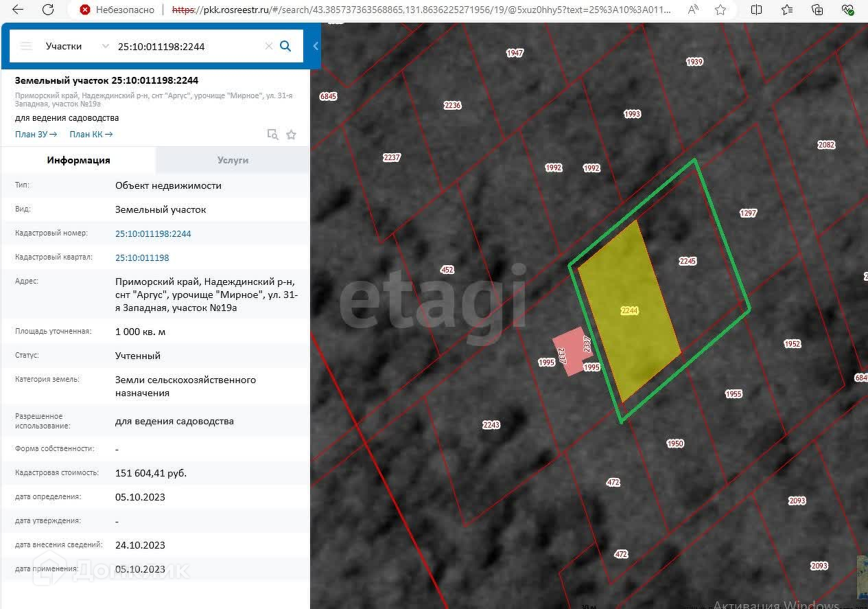Click the date '24.10.2023' of data entry
The width and height of the screenshot is (868, 609).
[140, 545]
